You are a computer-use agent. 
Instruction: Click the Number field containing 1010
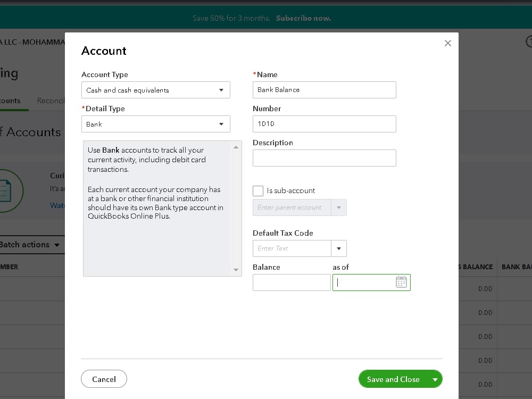point(325,124)
